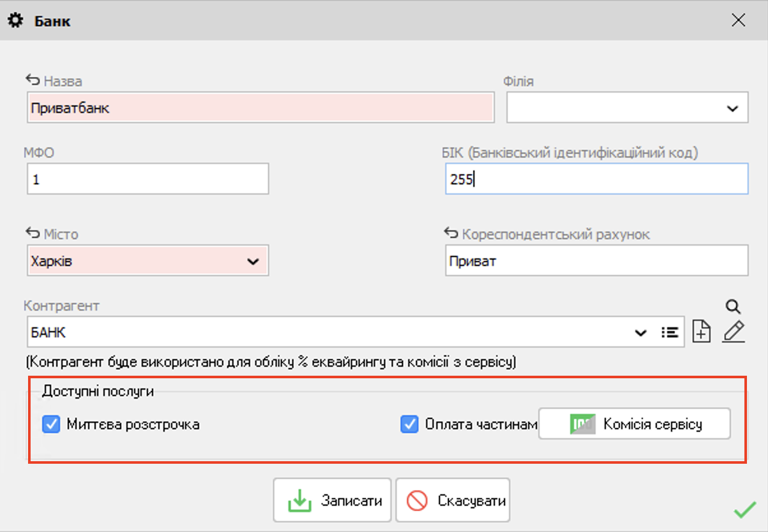Open the counterparty list selection icon
768x532 pixels.
click(x=670, y=332)
